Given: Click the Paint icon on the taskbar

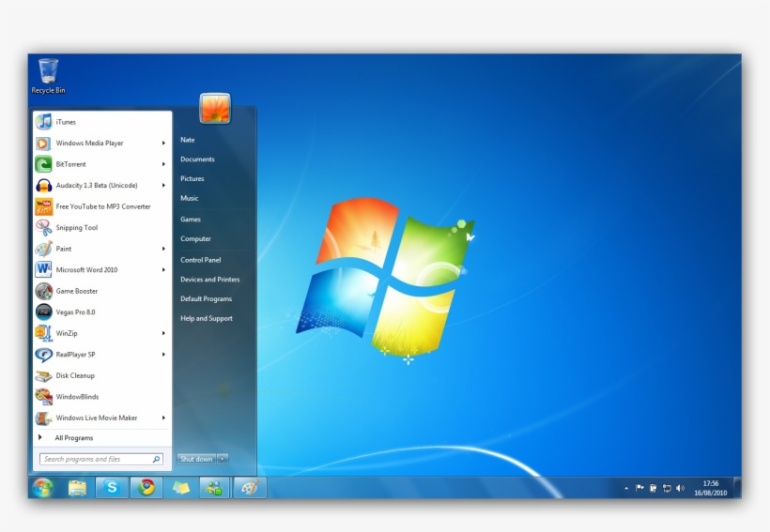Looking at the screenshot, I should [x=250, y=487].
